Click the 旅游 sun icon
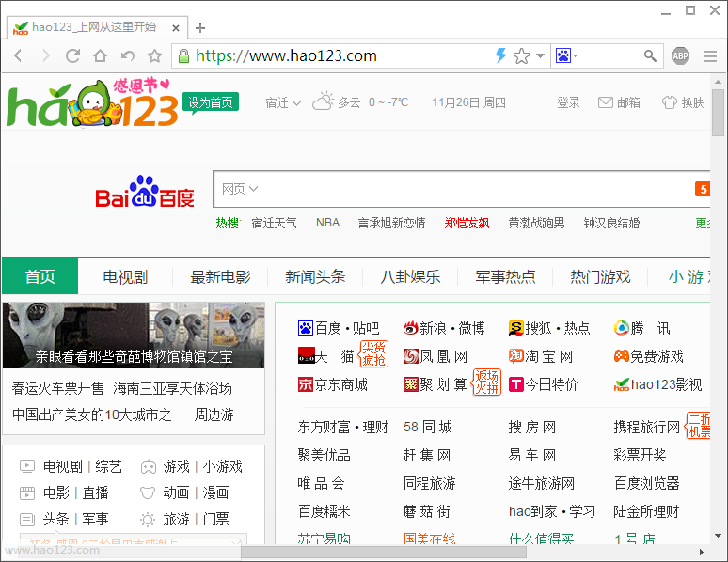 coord(148,520)
